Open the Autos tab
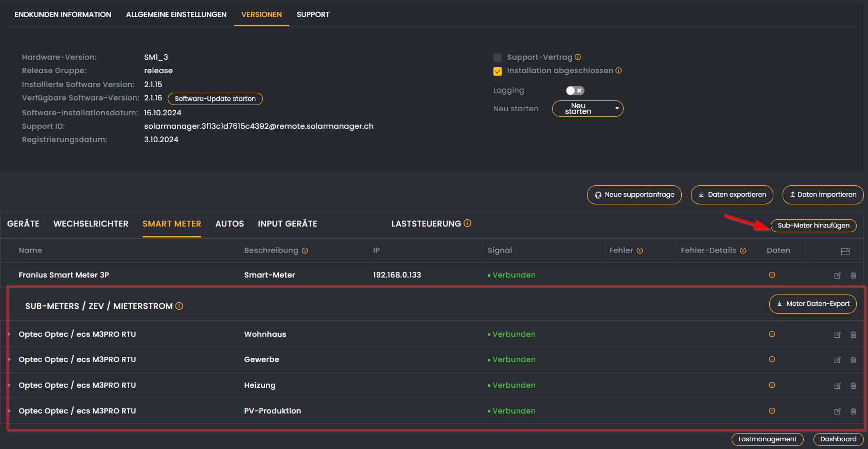This screenshot has width=868, height=449. click(x=229, y=223)
